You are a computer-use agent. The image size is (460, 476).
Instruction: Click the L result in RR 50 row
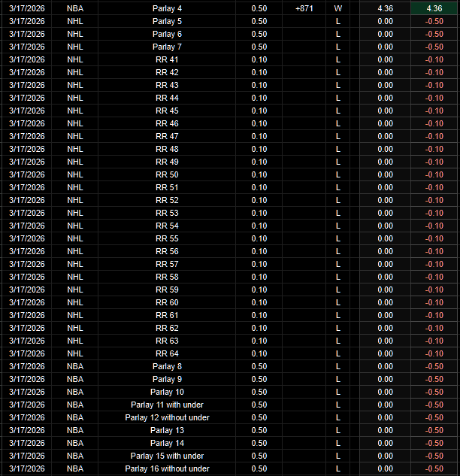(x=337, y=174)
